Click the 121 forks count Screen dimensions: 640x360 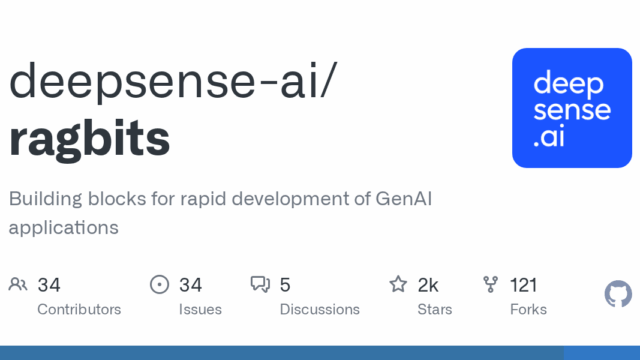[524, 285]
